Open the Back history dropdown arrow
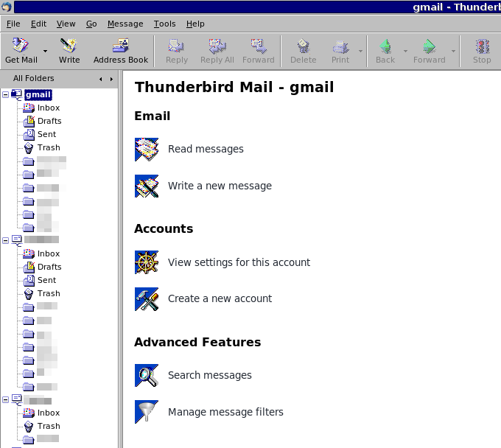 [x=405, y=51]
